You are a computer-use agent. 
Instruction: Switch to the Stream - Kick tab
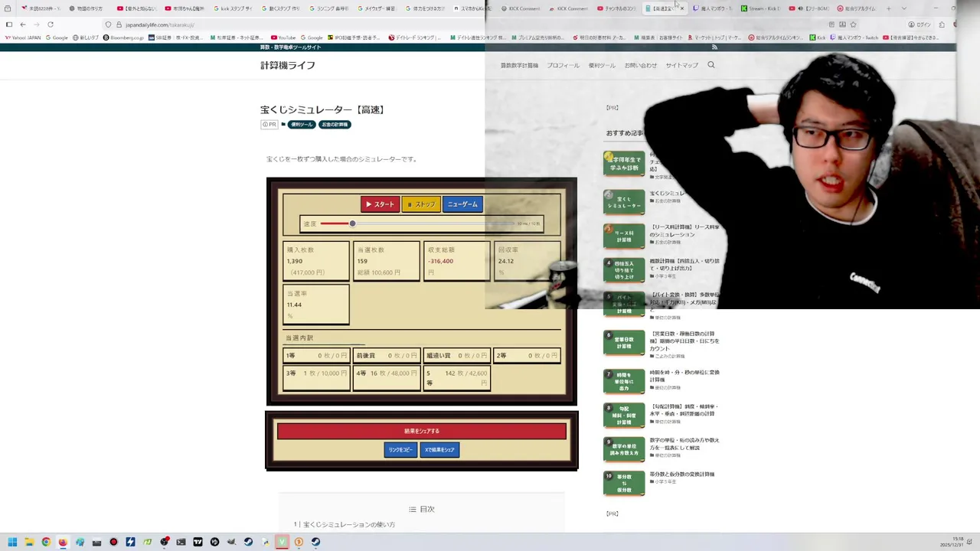[x=759, y=8]
